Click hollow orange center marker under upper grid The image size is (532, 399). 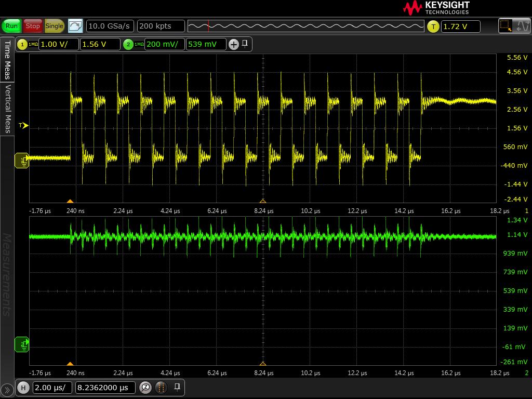click(263, 201)
